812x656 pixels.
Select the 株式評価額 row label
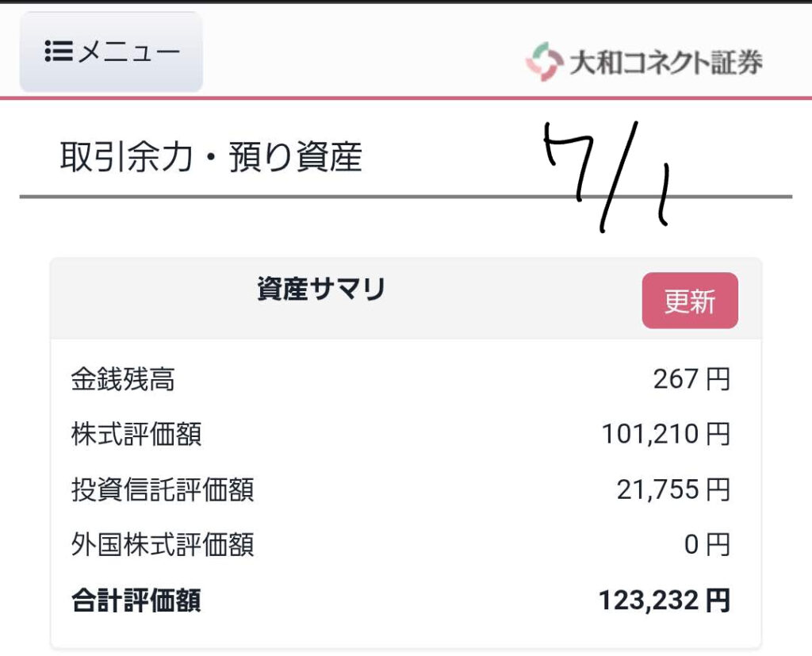tap(136, 434)
